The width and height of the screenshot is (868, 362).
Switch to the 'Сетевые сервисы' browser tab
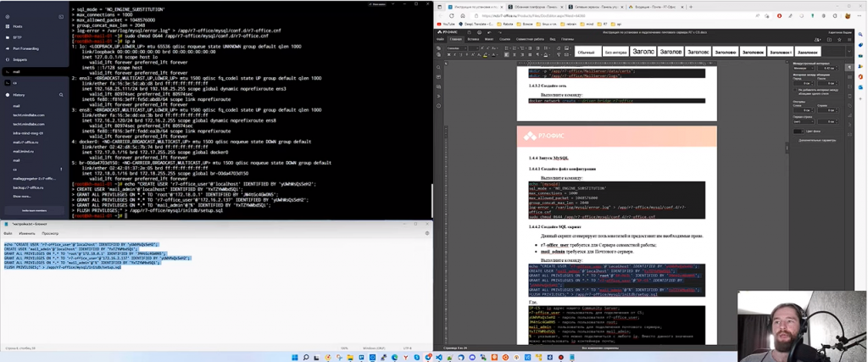594,7
